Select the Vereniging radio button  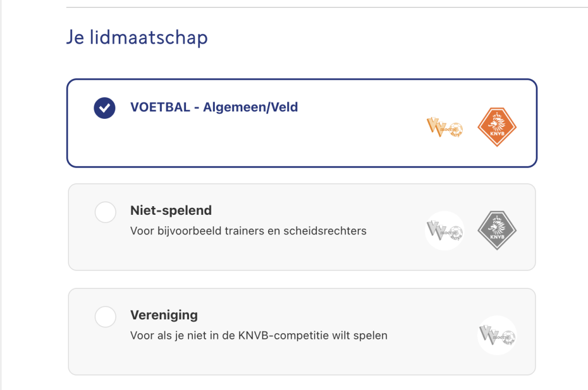click(105, 316)
